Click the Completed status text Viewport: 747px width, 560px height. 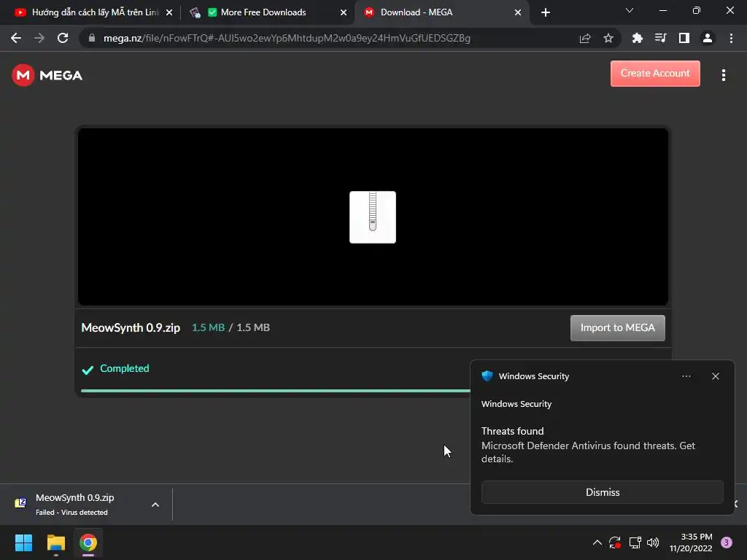coord(124,368)
